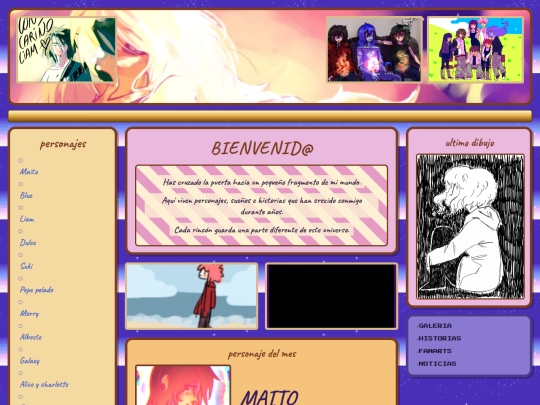Click the 'Con cariño Liam' header image
Image resolution: width=540 pixels, height=405 pixels.
click(x=66, y=50)
